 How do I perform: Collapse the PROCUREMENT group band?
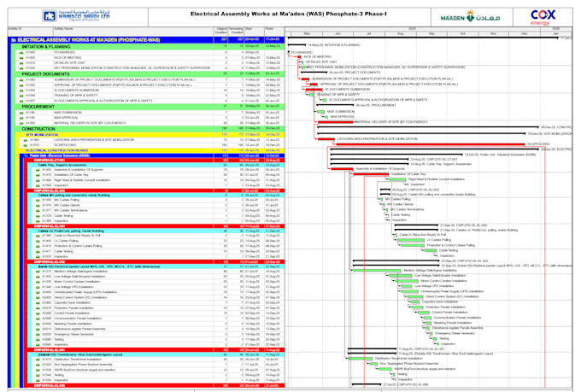point(146,107)
